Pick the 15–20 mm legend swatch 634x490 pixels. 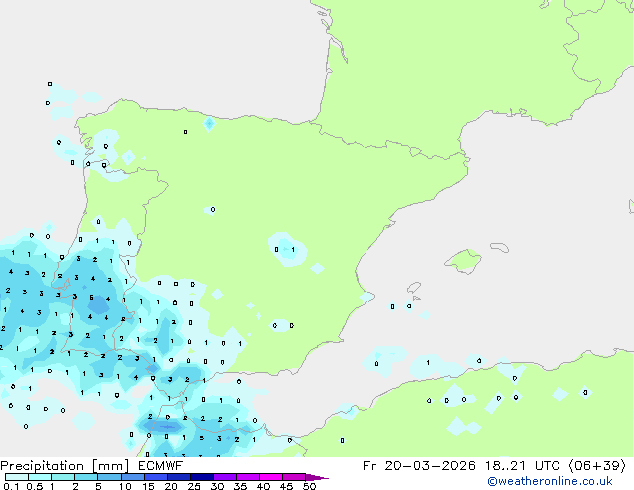coord(155,477)
